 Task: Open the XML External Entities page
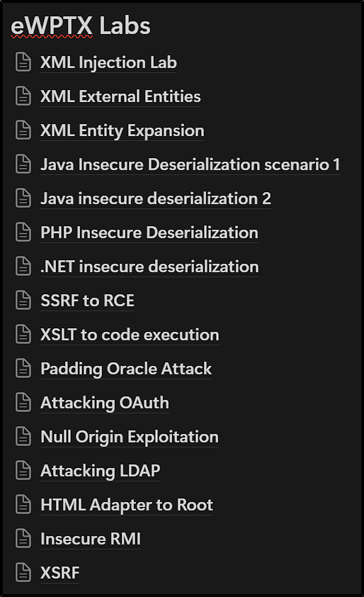pos(120,96)
